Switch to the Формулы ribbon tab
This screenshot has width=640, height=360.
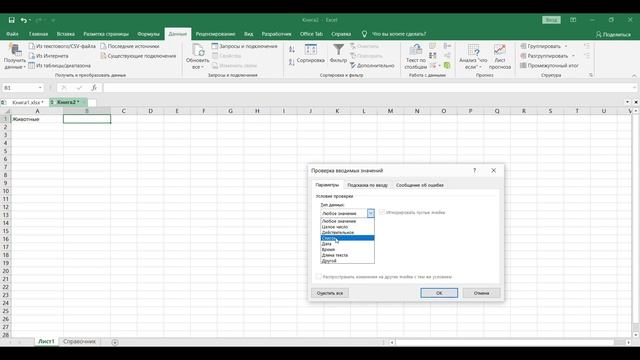pos(149,34)
